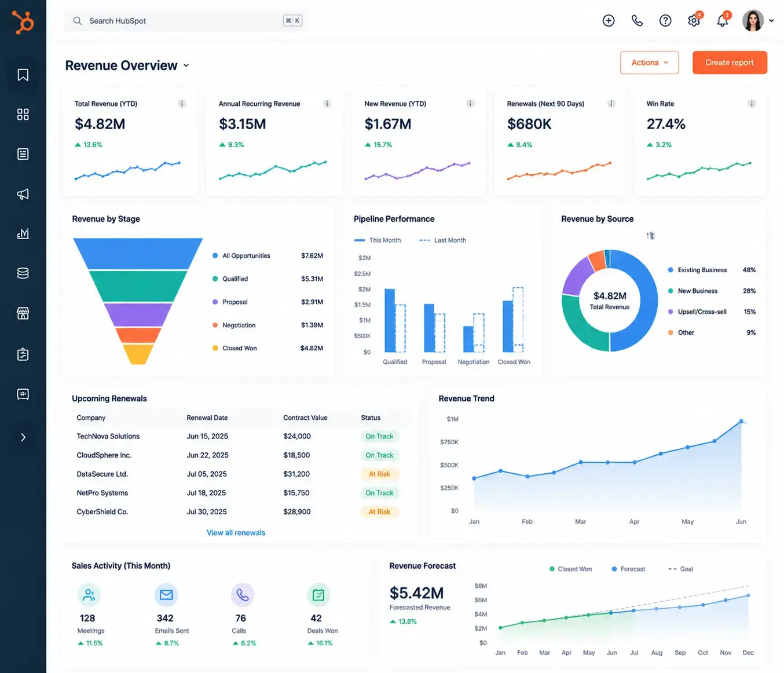The image size is (784, 673).
Task: Open the settings gear icon
Action: 694,21
